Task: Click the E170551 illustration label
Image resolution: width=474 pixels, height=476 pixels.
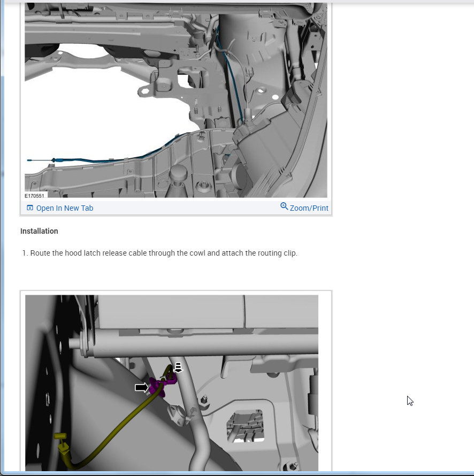Action: tap(34, 196)
